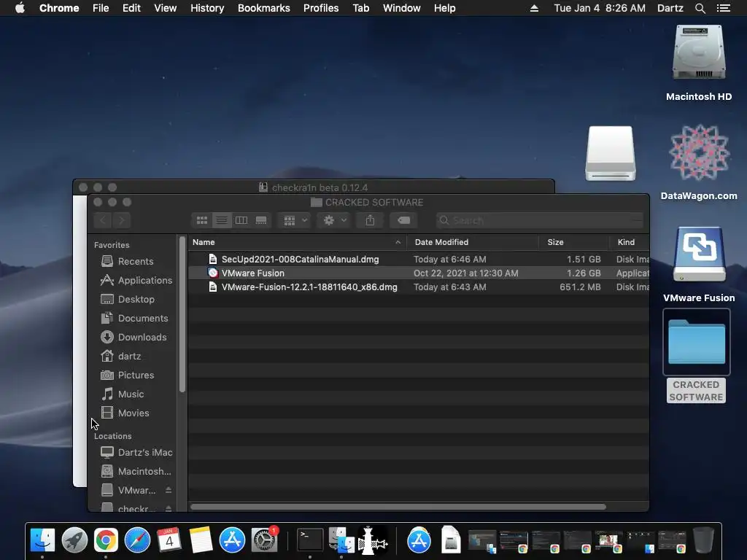Switch Finder to column view
Image resolution: width=747 pixels, height=560 pixels.
pos(241,220)
